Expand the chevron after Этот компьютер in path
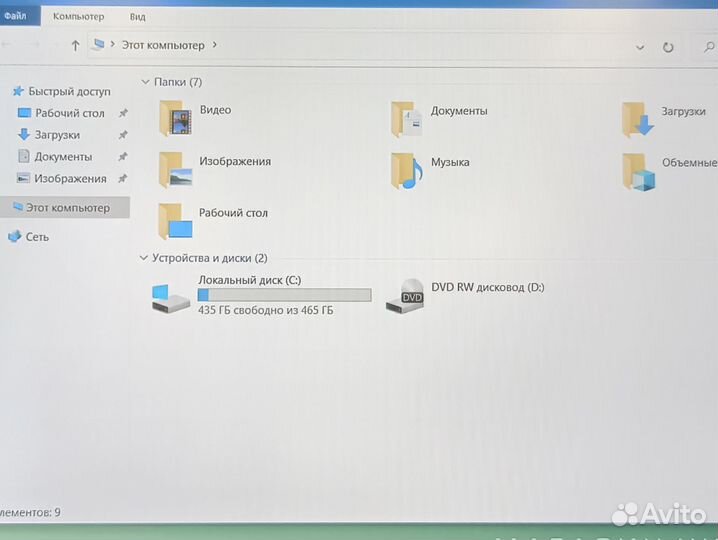 point(214,45)
